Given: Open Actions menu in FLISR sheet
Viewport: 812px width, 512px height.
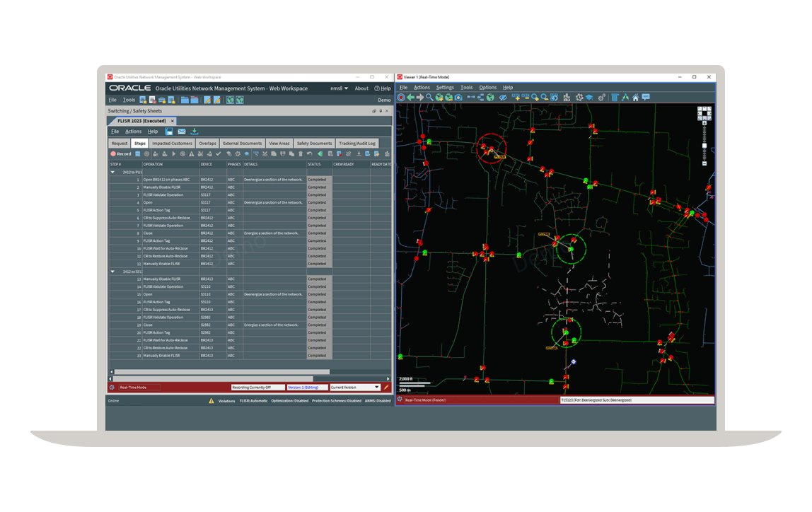Looking at the screenshot, I should (133, 132).
